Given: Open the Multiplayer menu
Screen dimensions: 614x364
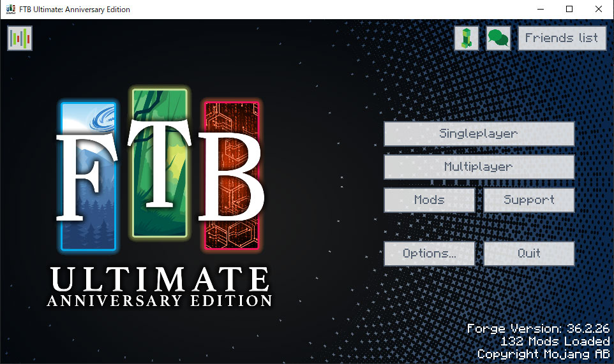Looking at the screenshot, I should click(479, 167).
